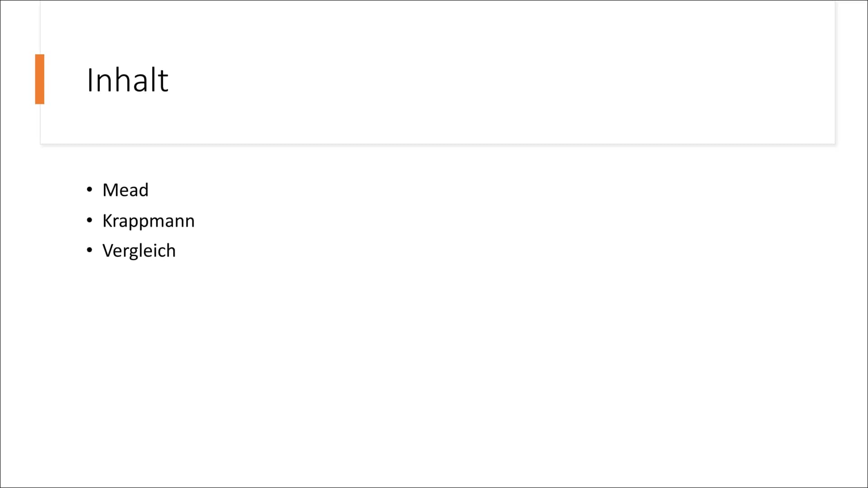This screenshot has width=868, height=488.
Task: Place cursor at end of word "Mead"
Action: (x=149, y=190)
